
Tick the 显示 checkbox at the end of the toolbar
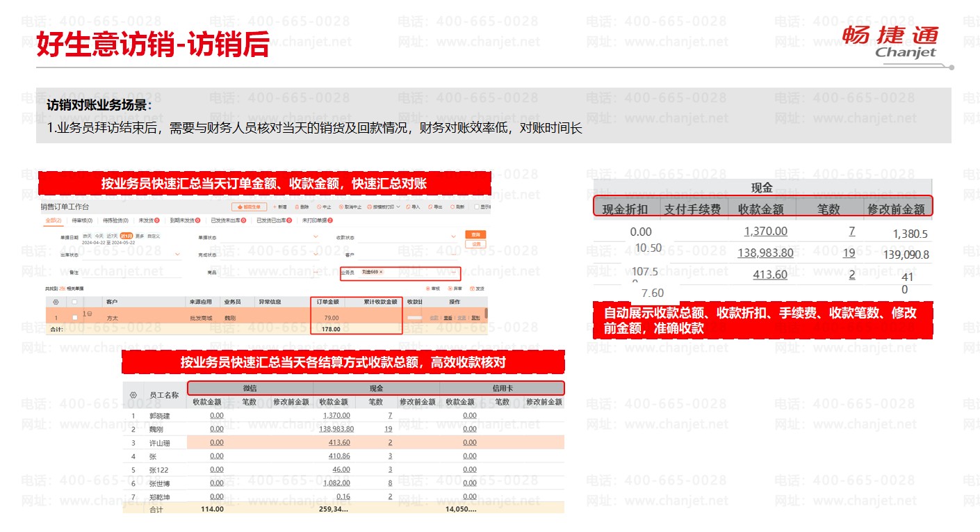[477, 207]
